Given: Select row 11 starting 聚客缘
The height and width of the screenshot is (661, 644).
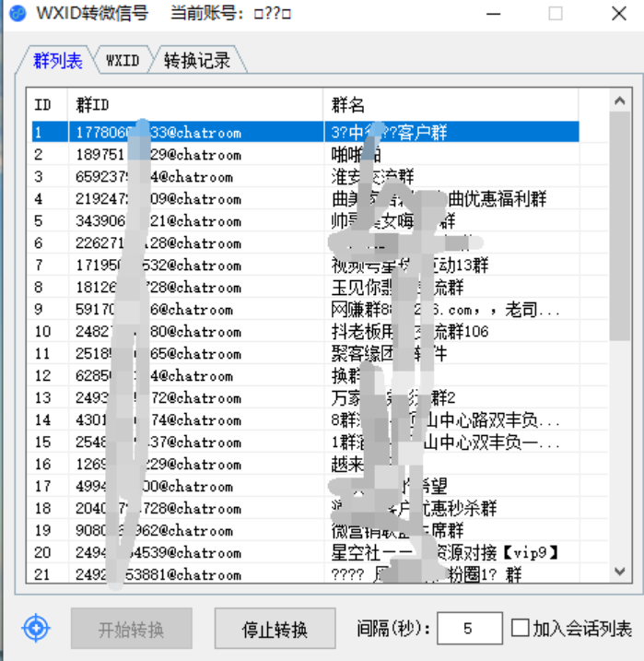Looking at the screenshot, I should (x=305, y=353).
